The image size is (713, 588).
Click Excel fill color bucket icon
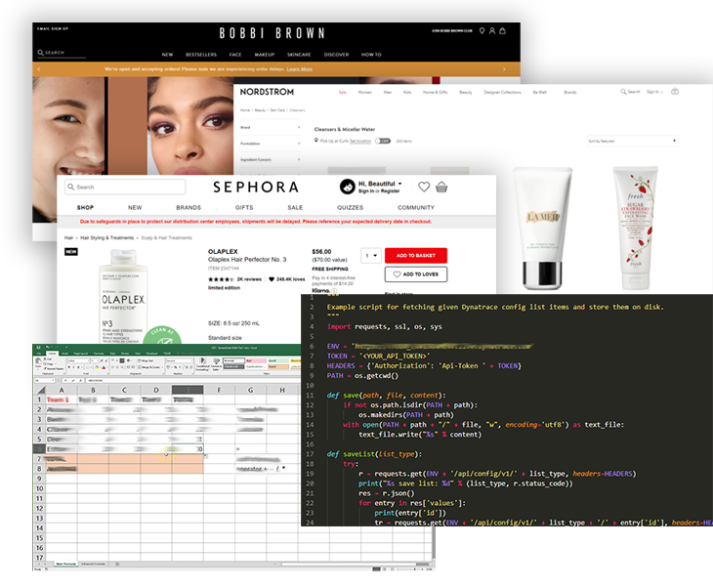coord(97,367)
